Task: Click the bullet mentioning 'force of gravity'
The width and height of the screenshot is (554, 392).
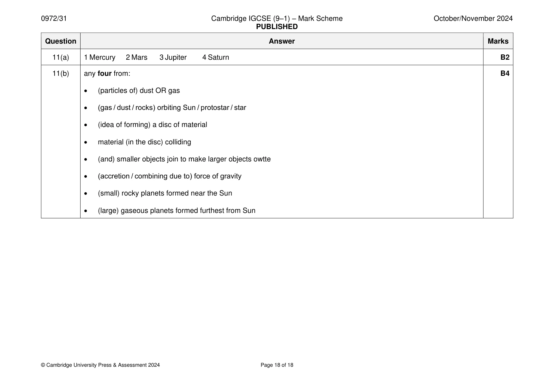Action: tap(170, 176)
